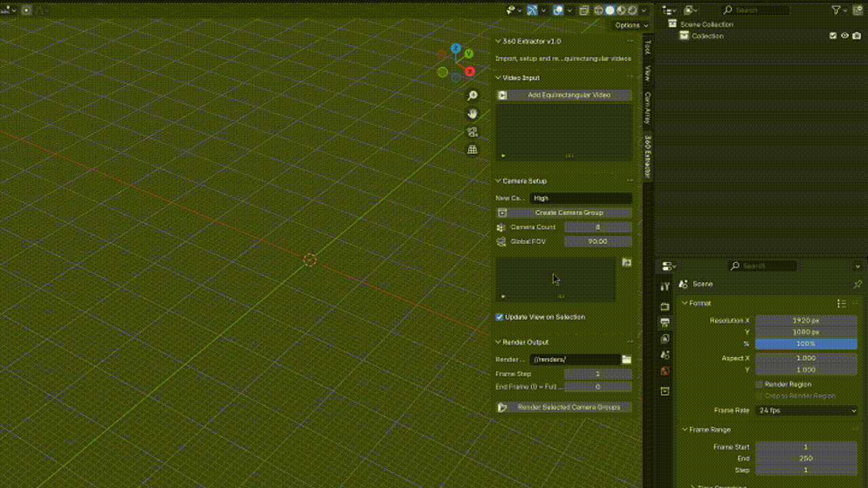The height and width of the screenshot is (488, 868).
Task: Click the Properties search box
Action: pos(763,266)
